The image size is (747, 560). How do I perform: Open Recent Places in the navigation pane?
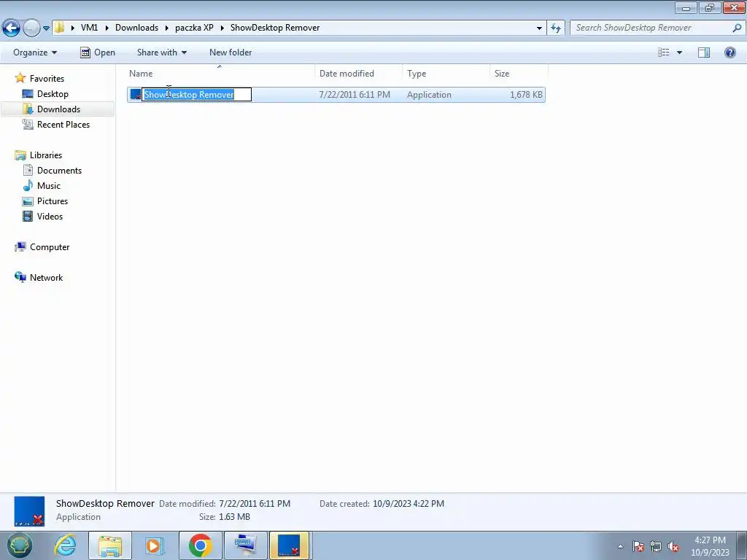tap(63, 124)
